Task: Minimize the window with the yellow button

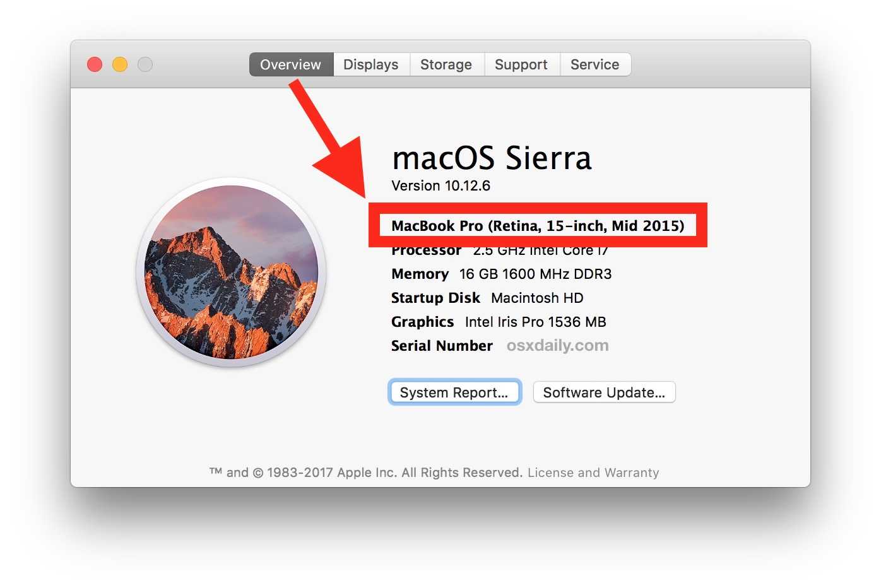Action: pos(120,64)
